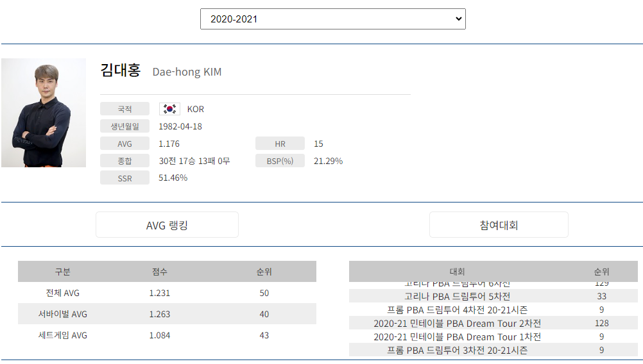Click the HR value 15
The image size is (643, 364).
click(x=319, y=144)
